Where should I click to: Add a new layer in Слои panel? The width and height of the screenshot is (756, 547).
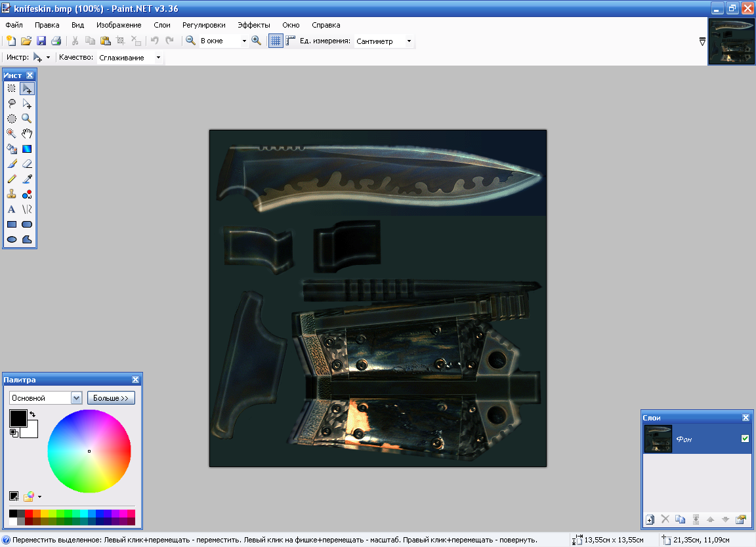tap(650, 519)
